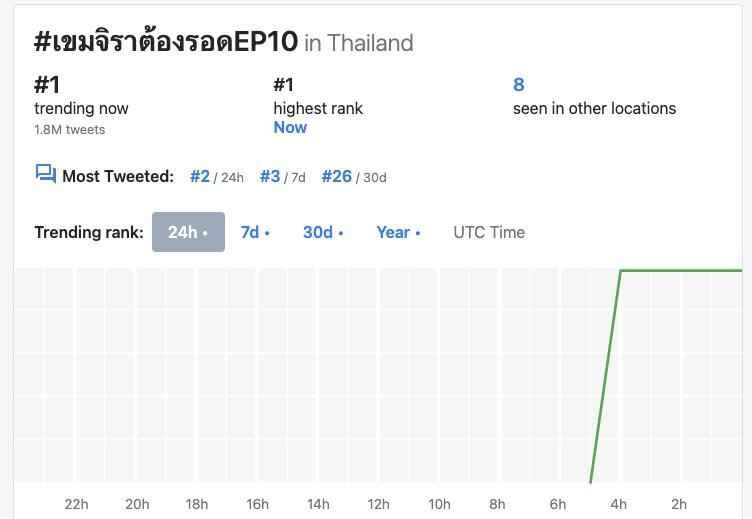The image size is (752, 519).
Task: Click the 'in Thailand' location text
Action: click(x=358, y=43)
